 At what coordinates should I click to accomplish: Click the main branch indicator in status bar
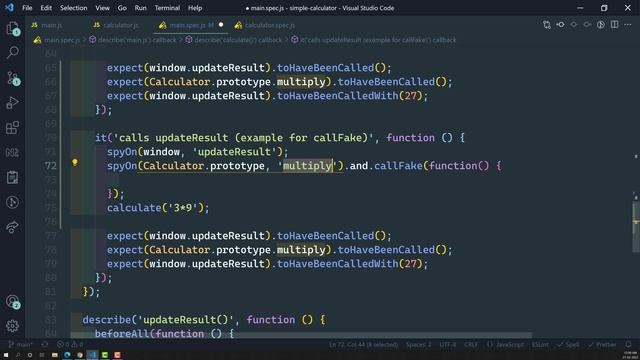(x=20, y=344)
